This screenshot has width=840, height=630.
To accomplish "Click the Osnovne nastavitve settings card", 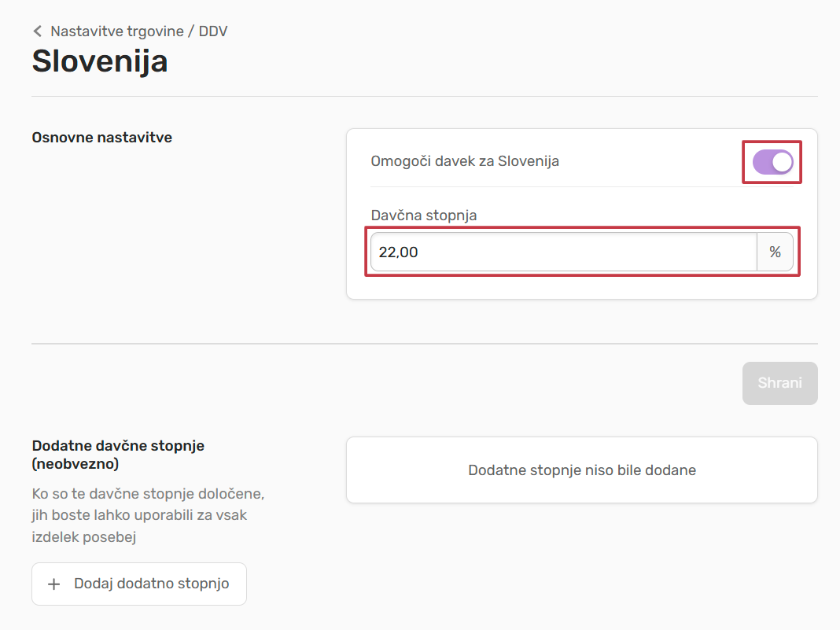I will click(x=581, y=283).
